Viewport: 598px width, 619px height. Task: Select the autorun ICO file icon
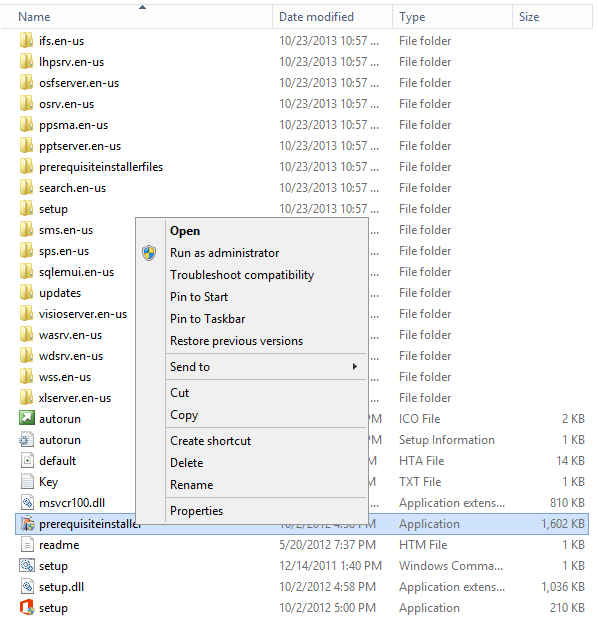coord(27,418)
